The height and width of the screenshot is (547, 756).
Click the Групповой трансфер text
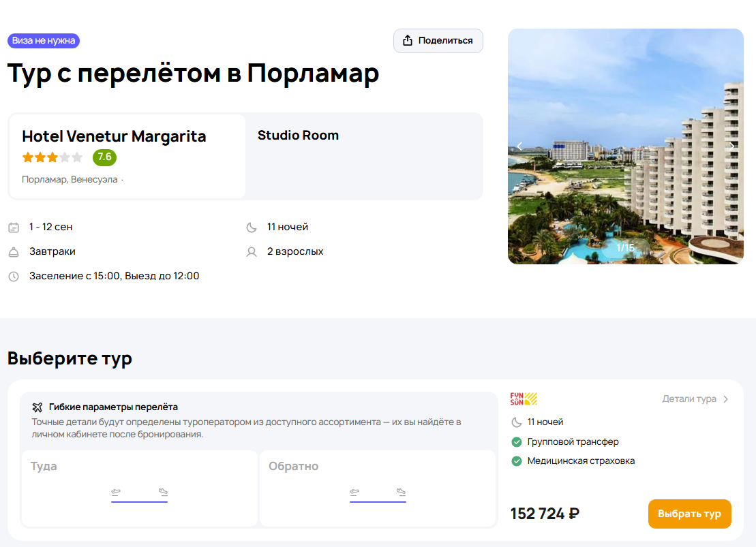click(x=573, y=442)
